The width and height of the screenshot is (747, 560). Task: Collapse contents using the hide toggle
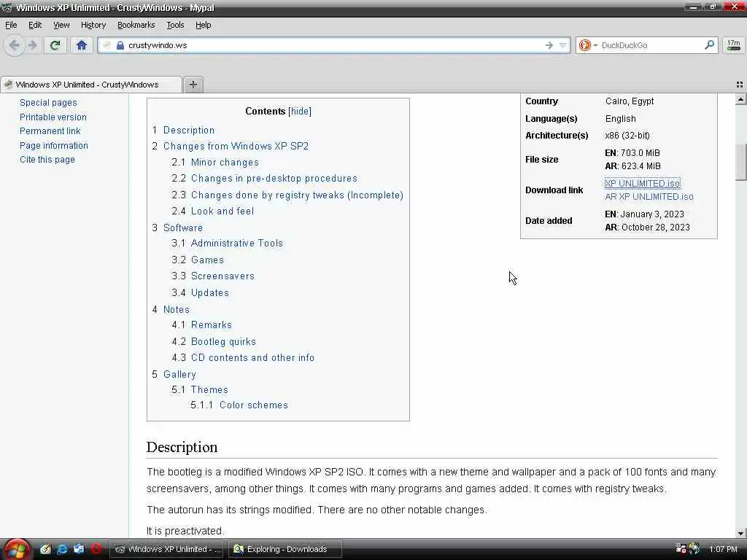[300, 111]
